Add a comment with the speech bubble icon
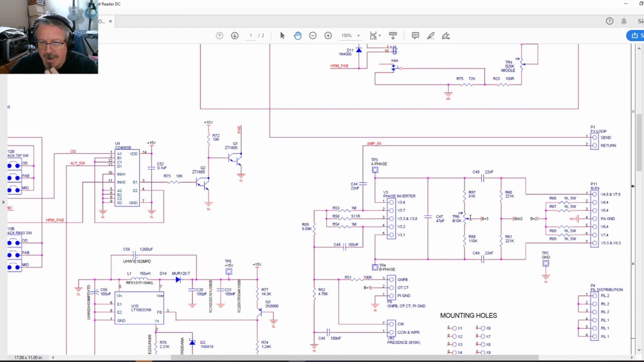The width and height of the screenshot is (644, 362). point(416,36)
